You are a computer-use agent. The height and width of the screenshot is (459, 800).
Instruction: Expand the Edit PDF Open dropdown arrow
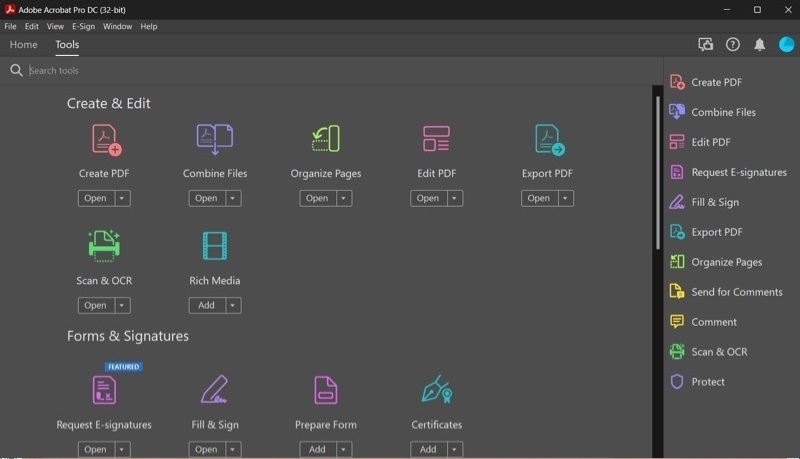(455, 198)
